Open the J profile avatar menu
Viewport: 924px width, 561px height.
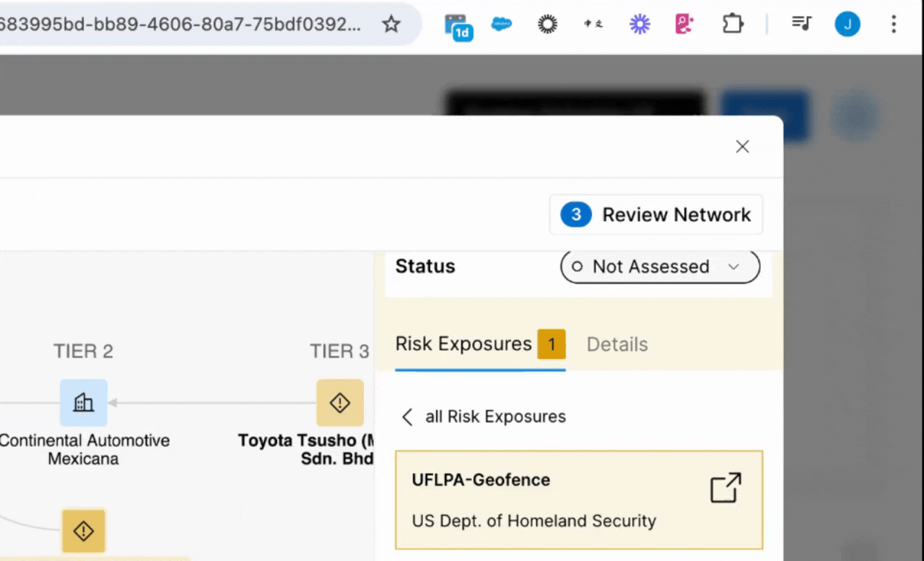[x=847, y=25]
